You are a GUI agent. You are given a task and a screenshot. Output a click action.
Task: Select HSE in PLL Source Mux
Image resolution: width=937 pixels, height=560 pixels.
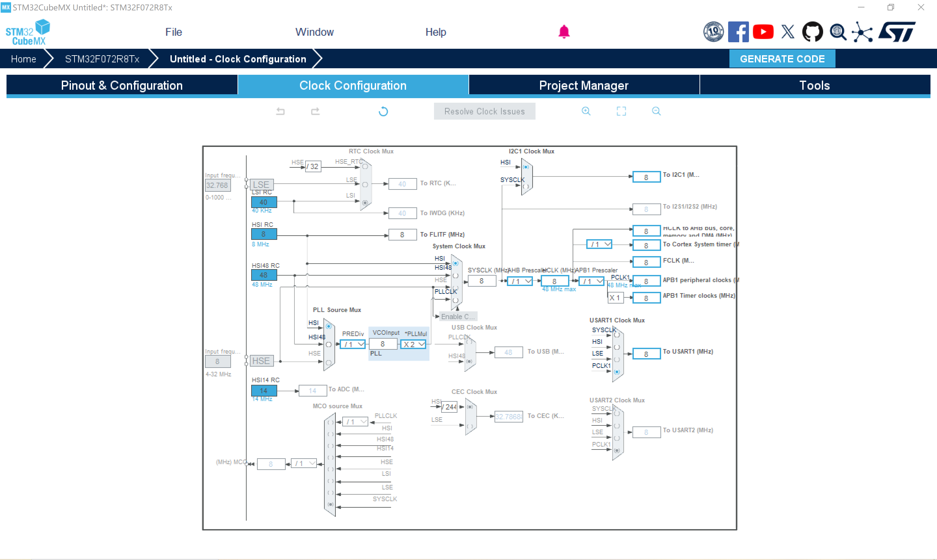point(329,363)
